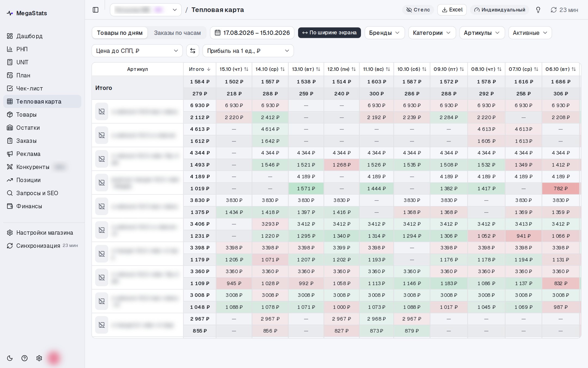Open the Дашборд sidebar item
Image resolution: width=588 pixels, height=368 pixels.
(42, 36)
